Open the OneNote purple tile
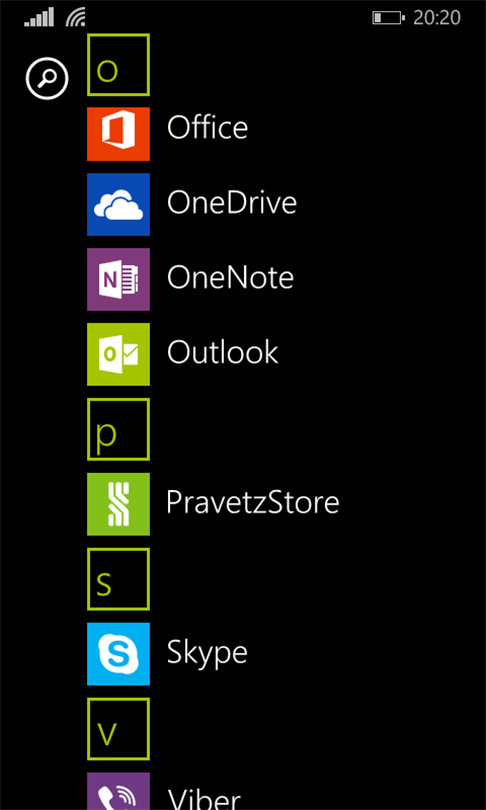The width and height of the screenshot is (486, 810). click(118, 279)
